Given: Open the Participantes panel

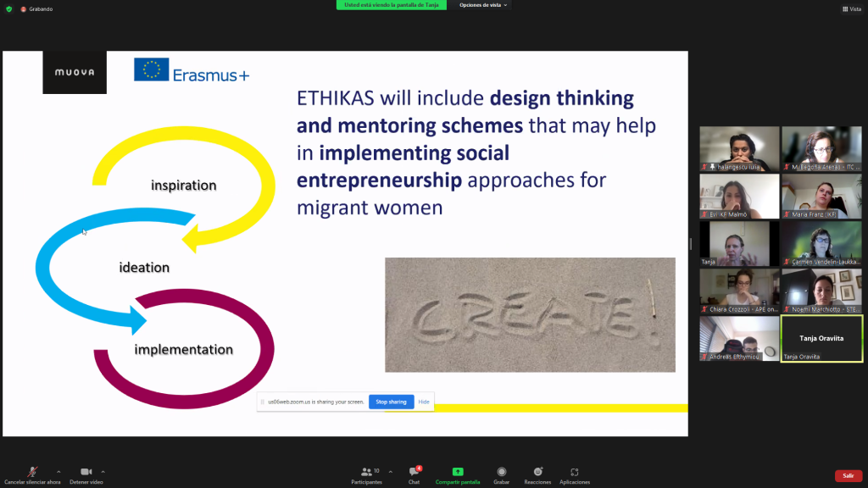Looking at the screenshot, I should point(366,474).
